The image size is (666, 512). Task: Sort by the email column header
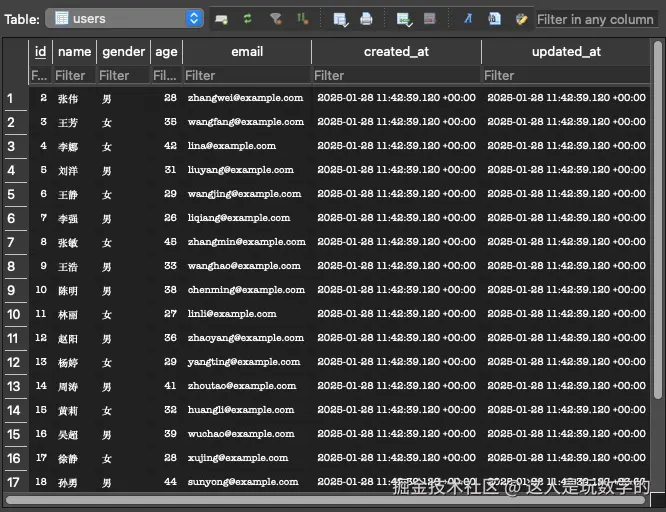247,52
